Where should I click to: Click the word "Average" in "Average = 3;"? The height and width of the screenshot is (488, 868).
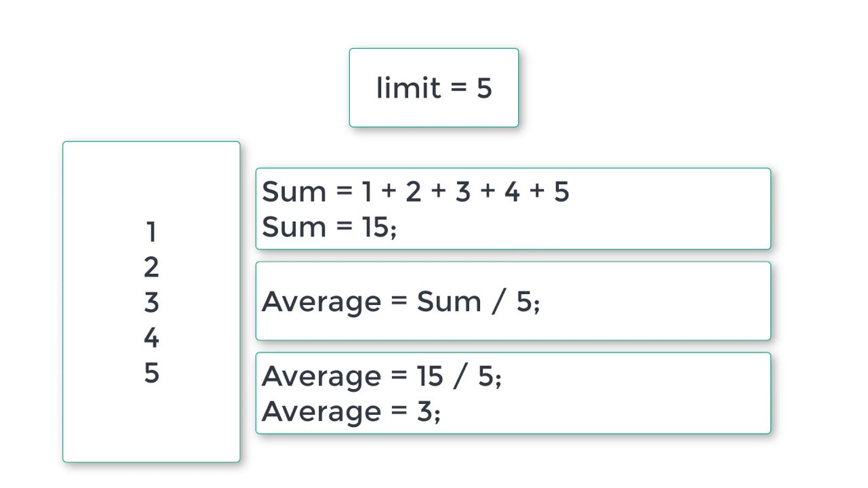pos(321,411)
